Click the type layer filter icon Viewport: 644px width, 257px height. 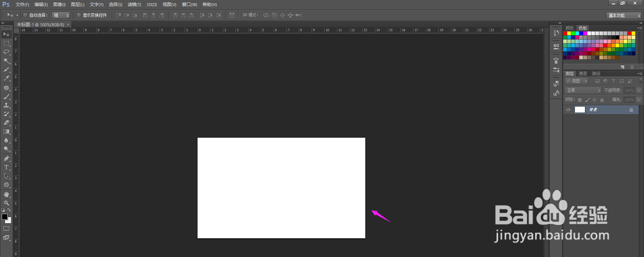pos(613,81)
